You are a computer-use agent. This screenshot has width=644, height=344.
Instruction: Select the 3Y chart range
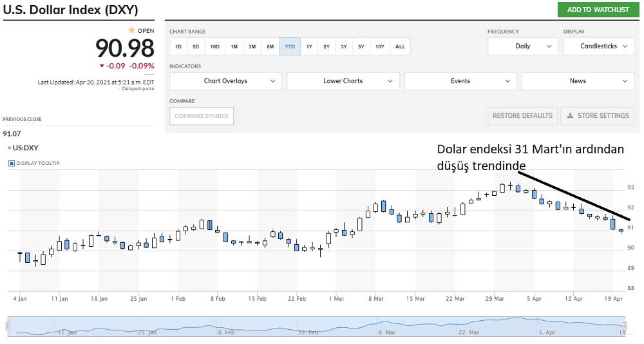tap(344, 46)
